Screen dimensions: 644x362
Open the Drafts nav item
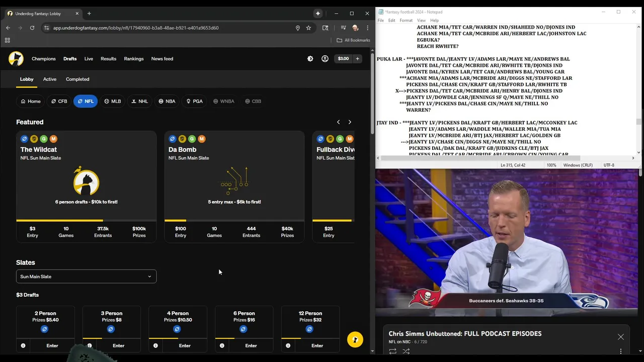70,59
